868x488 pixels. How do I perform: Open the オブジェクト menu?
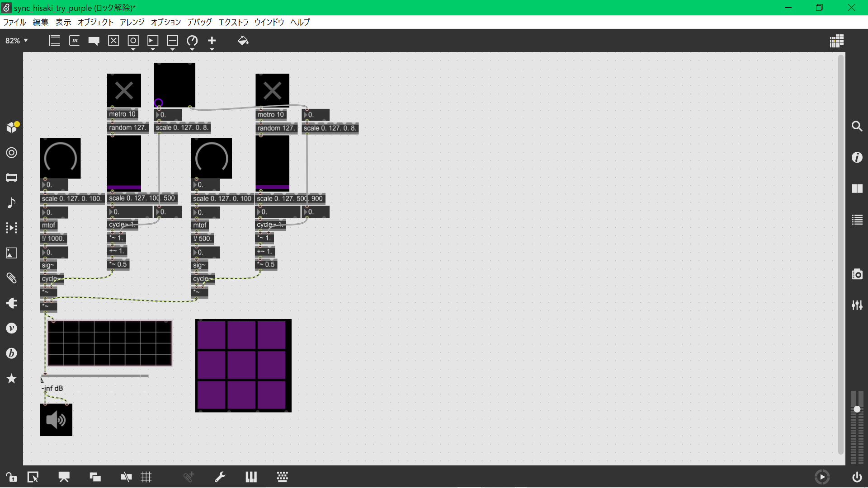click(95, 22)
